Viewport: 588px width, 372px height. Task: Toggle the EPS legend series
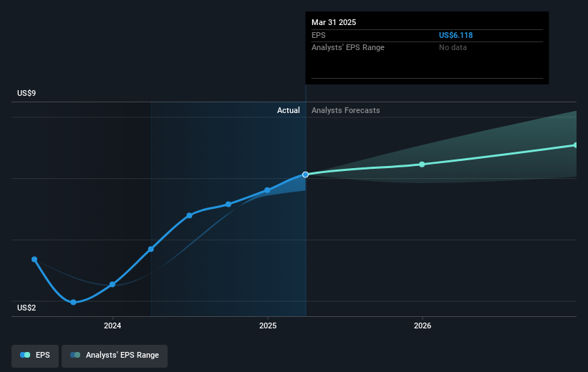click(x=35, y=355)
